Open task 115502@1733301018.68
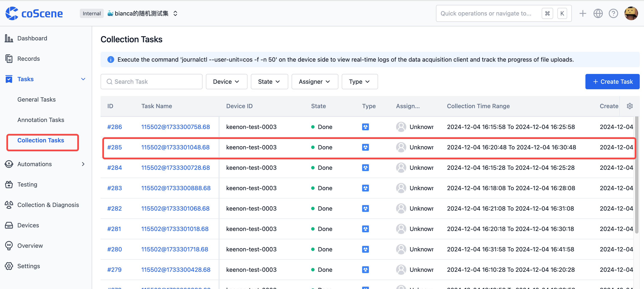The height and width of the screenshot is (289, 644). tap(175, 229)
